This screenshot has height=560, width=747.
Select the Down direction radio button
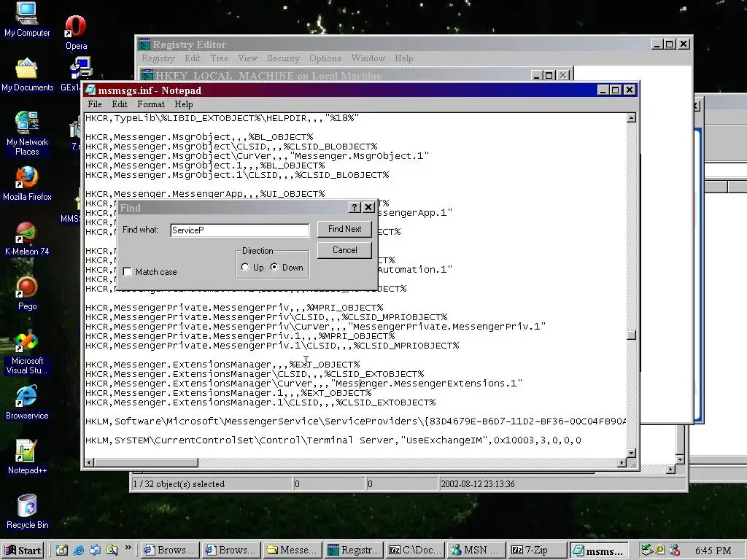274,267
